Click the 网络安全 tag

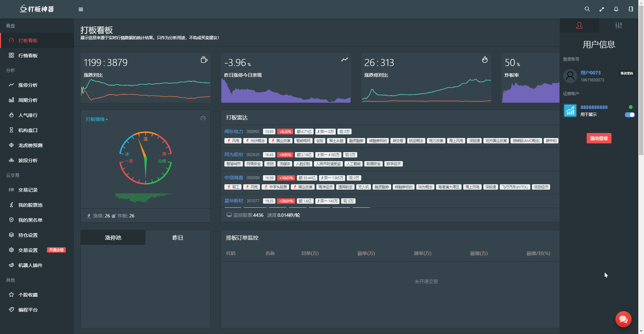tap(254, 164)
